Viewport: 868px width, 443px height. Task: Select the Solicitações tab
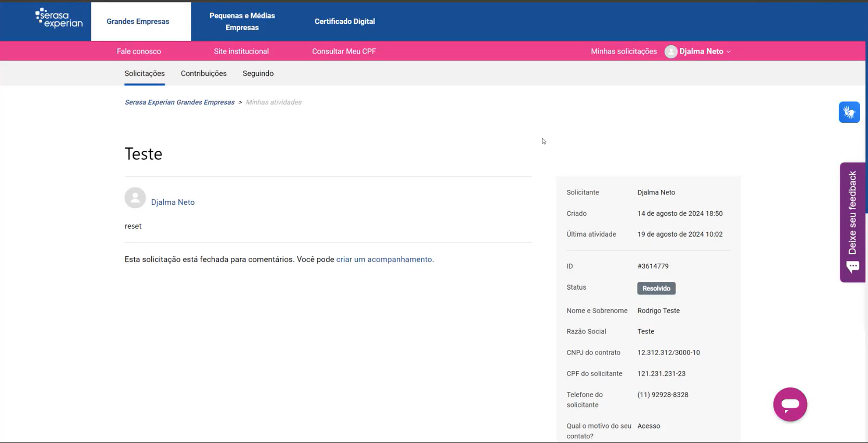click(145, 73)
